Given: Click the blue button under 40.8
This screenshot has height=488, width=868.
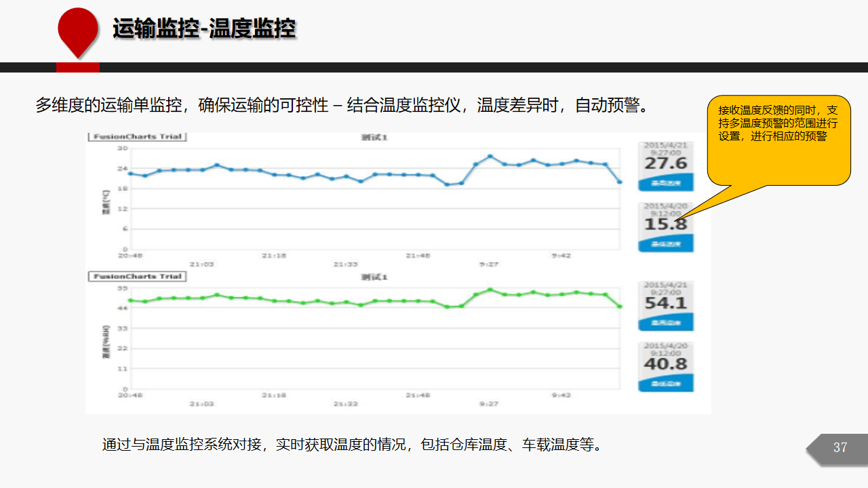Looking at the screenshot, I should (665, 383).
